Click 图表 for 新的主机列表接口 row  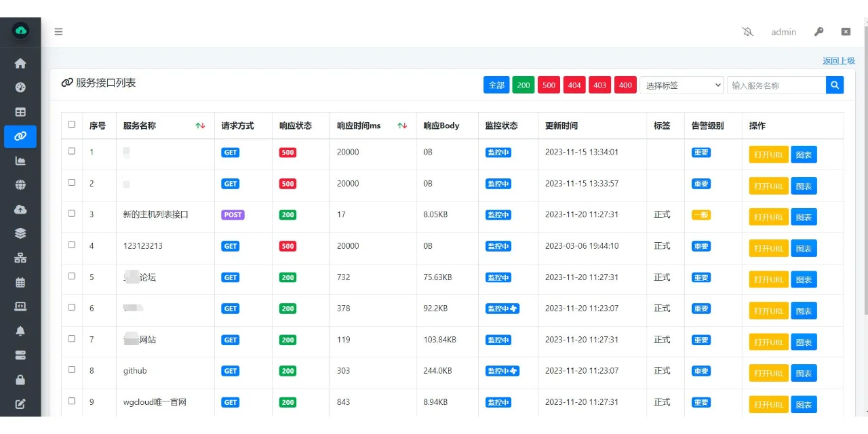point(804,217)
